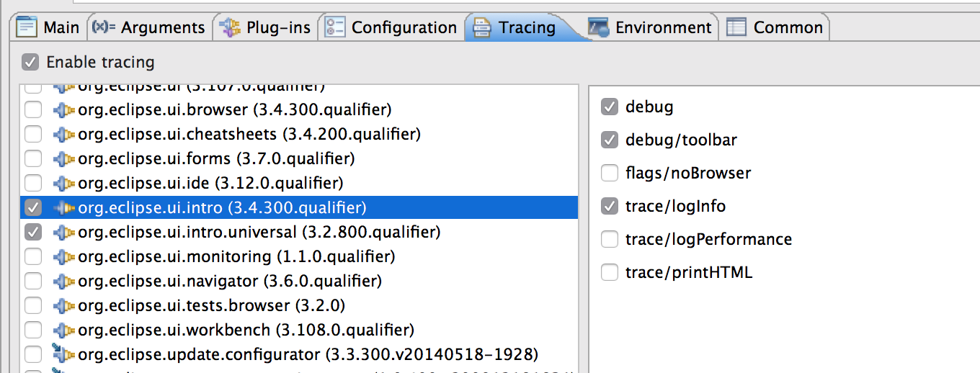This screenshot has width=980, height=373.
Task: Click the Configuration tab icon
Action: [335, 27]
